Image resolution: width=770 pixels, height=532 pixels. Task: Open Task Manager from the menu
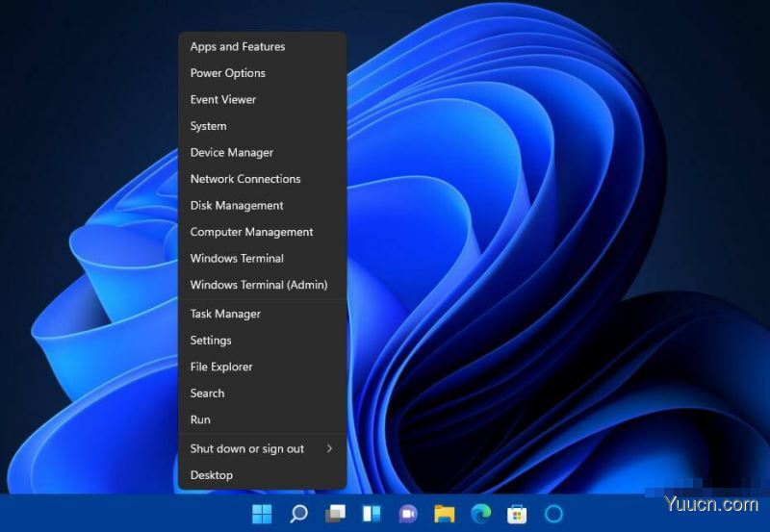point(262,314)
